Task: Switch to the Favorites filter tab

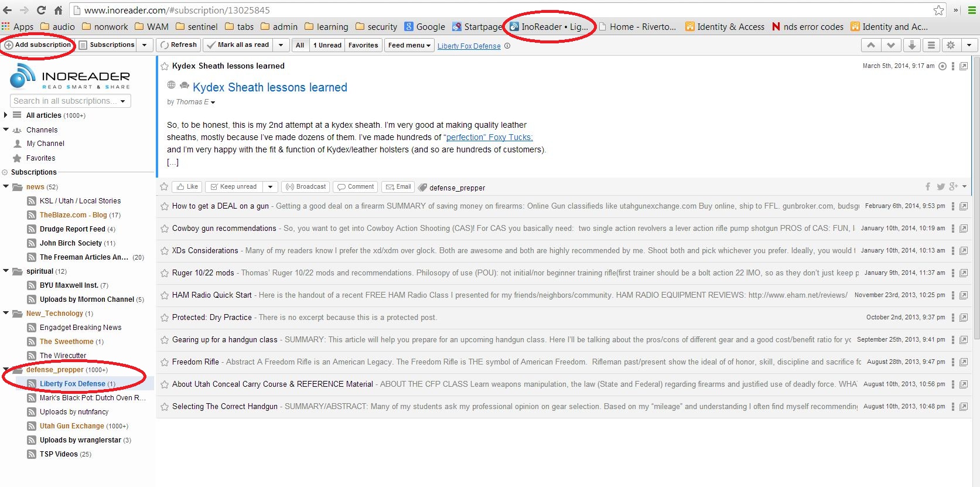Action: point(363,45)
